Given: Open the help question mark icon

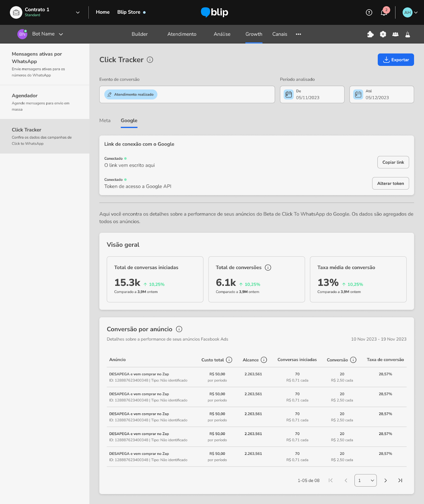Looking at the screenshot, I should [369, 12].
